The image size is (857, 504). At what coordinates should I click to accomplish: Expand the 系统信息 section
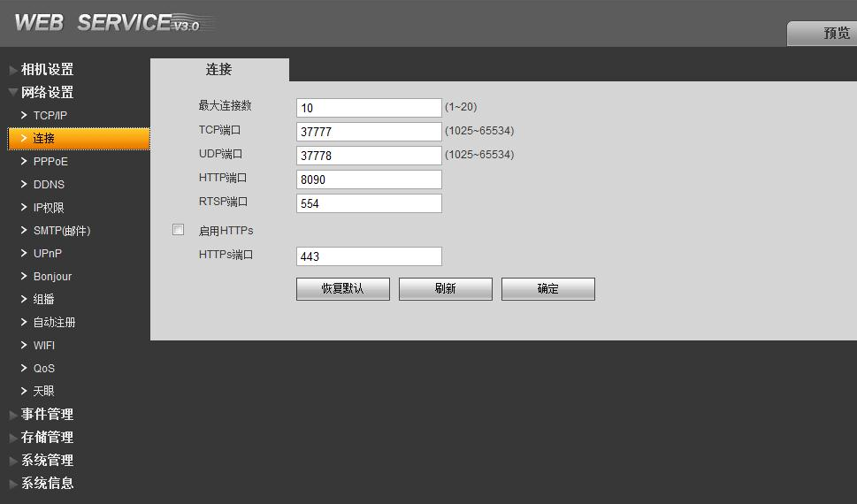coord(47,484)
